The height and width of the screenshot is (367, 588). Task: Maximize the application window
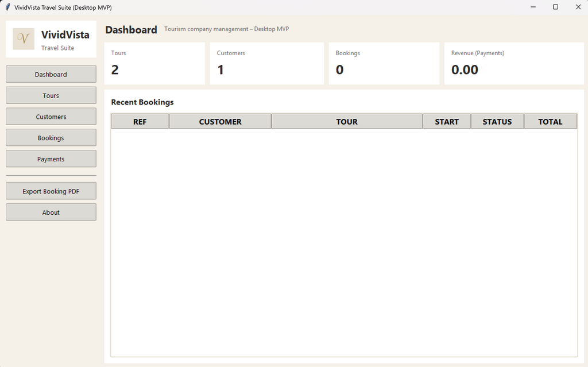click(555, 7)
